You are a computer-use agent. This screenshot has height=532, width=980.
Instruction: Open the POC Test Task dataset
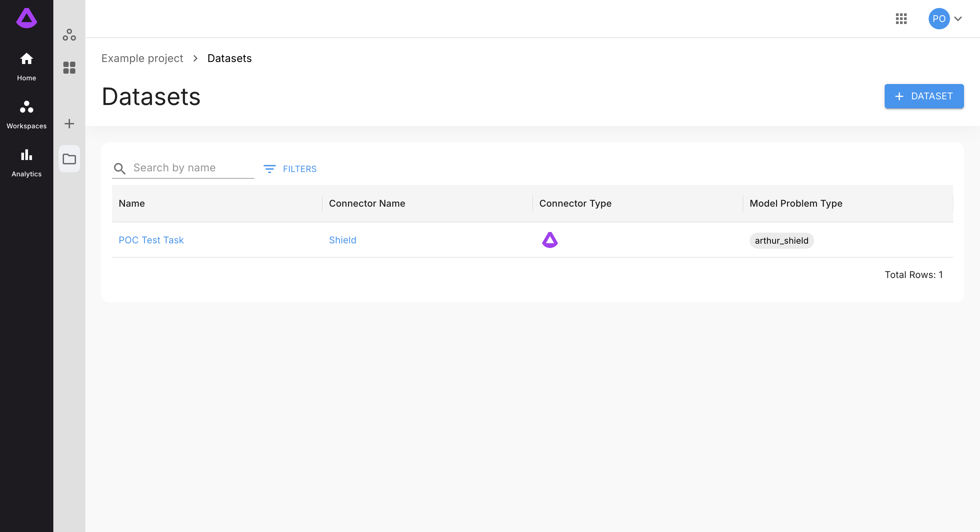coord(151,240)
